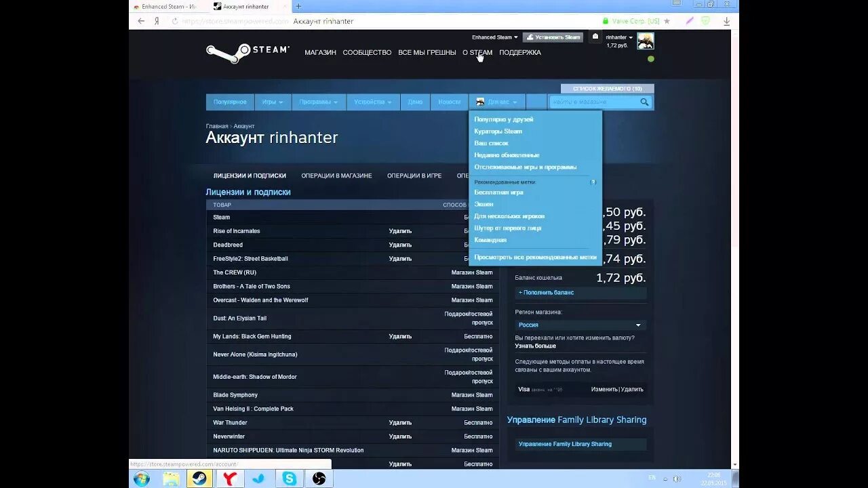
Task: Open ПОДДЕРЖКА menu
Action: click(x=520, y=53)
